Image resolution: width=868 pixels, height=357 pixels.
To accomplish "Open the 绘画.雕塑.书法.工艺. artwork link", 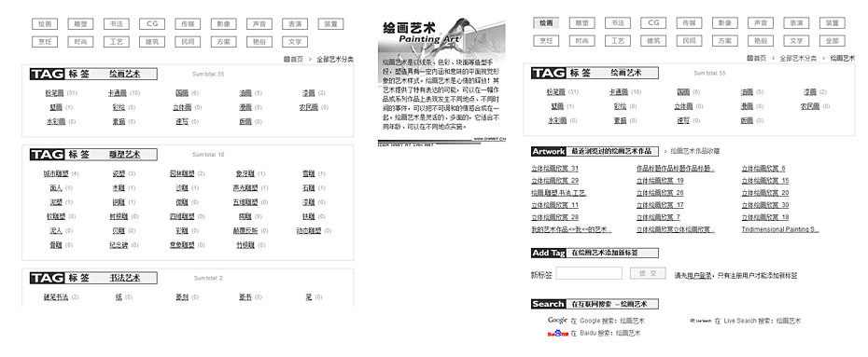I will [x=558, y=193].
